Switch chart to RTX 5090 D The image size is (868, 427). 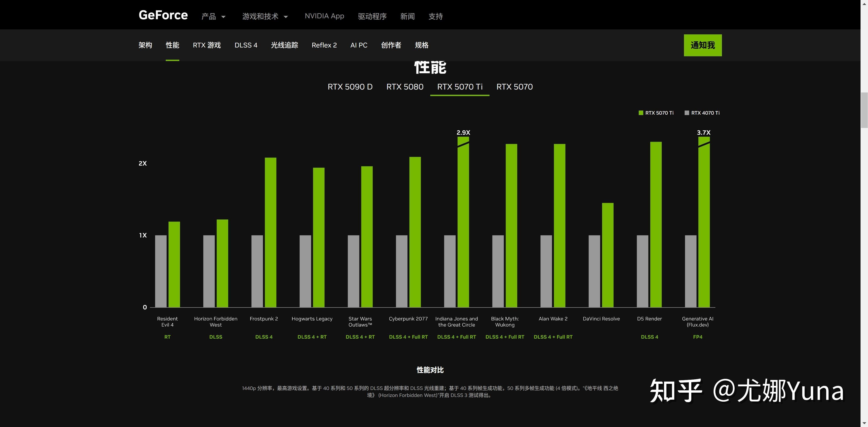[350, 87]
